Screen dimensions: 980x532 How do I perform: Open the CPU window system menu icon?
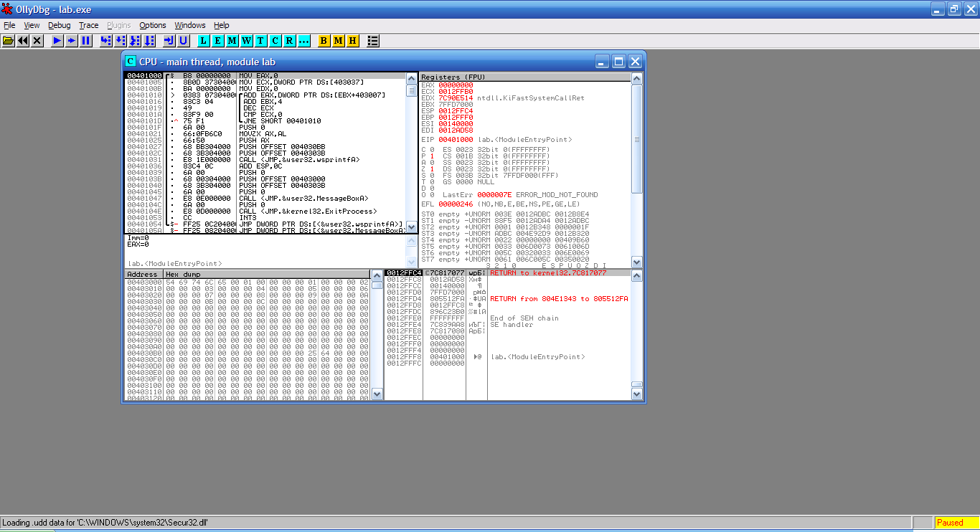131,62
